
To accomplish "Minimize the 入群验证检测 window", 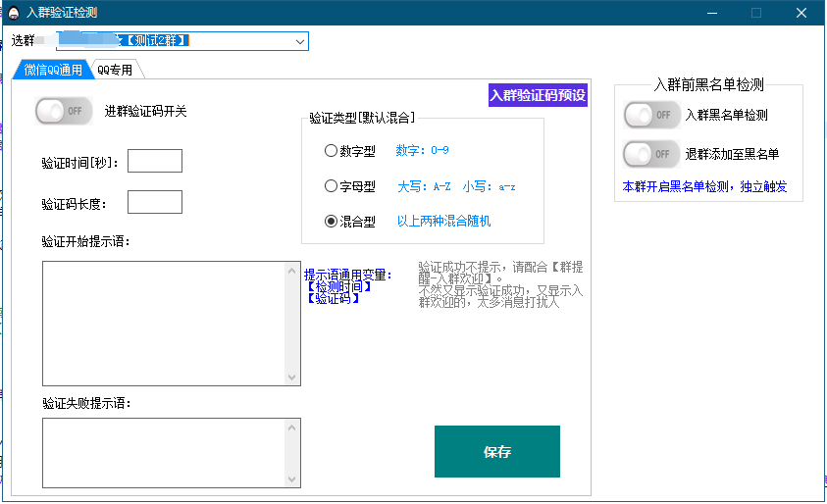I will [x=712, y=13].
